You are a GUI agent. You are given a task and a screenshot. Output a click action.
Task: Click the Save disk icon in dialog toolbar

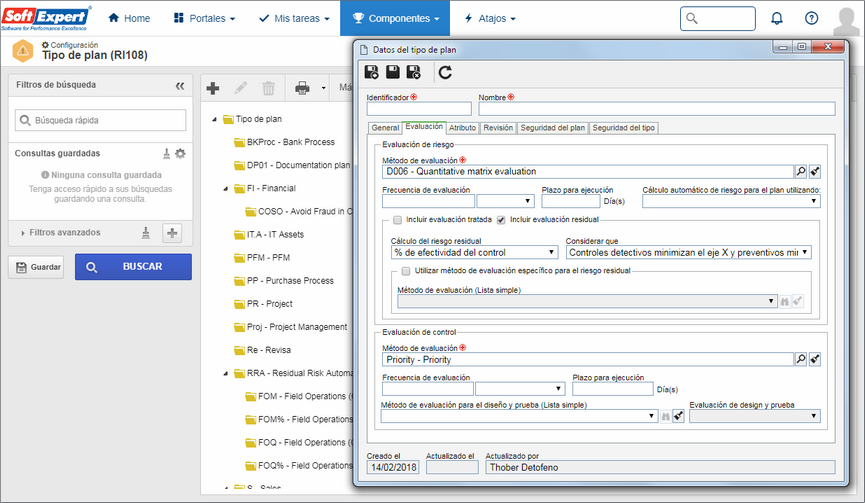(393, 72)
